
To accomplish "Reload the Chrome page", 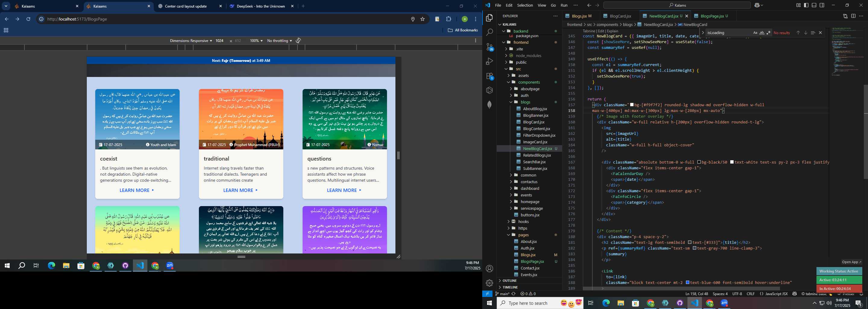I will tap(28, 19).
